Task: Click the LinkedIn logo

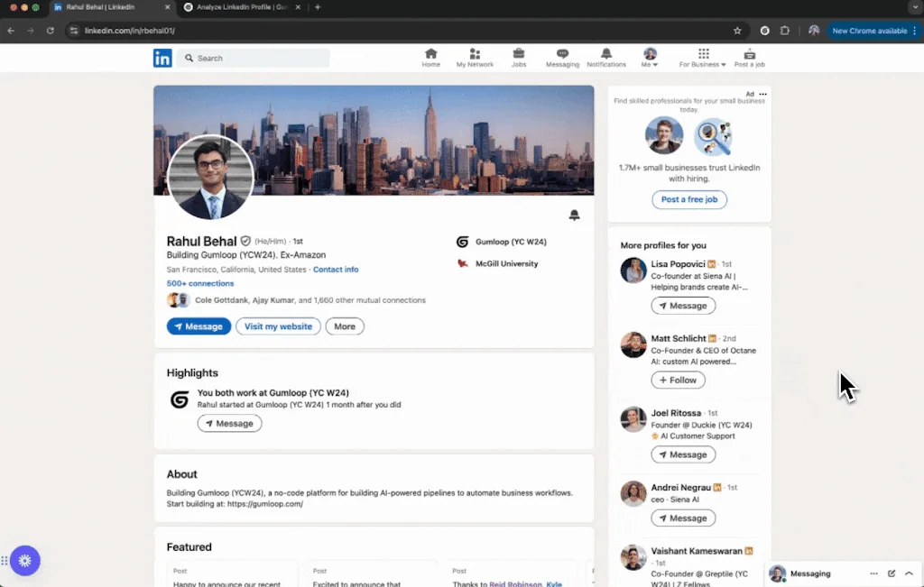Action: click(x=162, y=59)
